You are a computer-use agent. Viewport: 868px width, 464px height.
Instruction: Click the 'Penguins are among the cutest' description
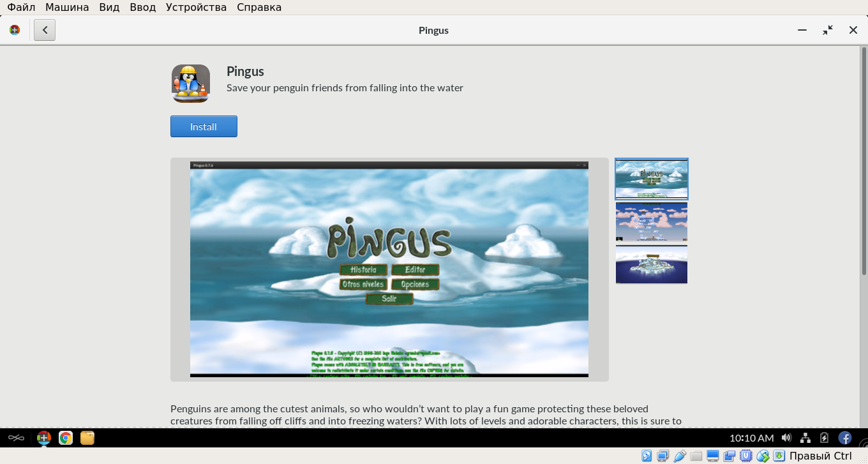tap(426, 415)
